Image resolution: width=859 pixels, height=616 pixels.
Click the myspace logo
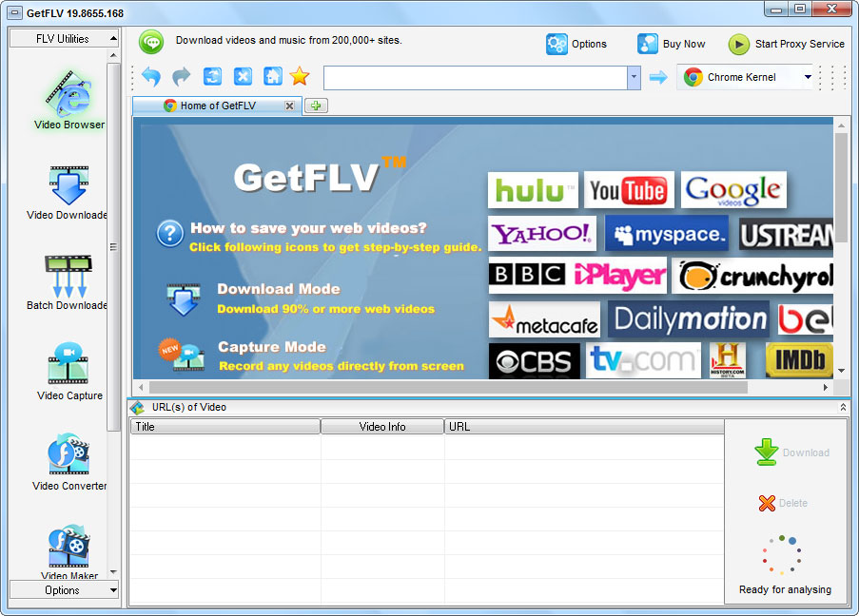point(667,233)
